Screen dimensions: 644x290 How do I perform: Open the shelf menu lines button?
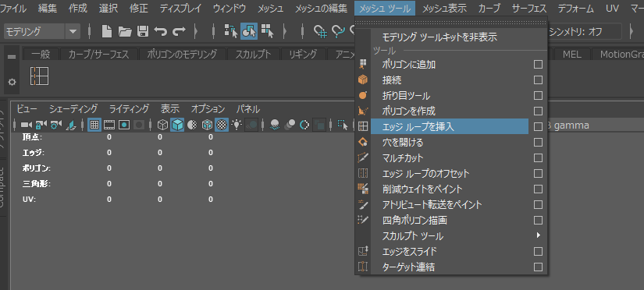[12, 57]
